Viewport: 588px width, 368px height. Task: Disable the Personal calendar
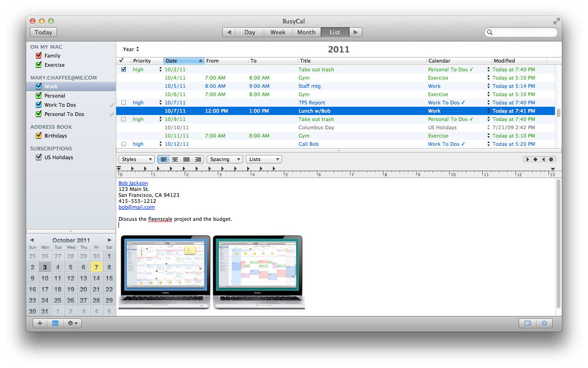(x=39, y=95)
